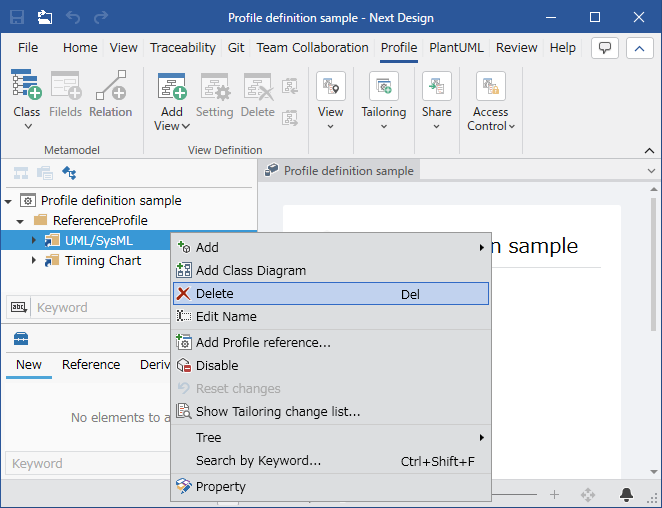Open the Team Collaboration ribbon tab
Screen dimensions: 662x508
(312, 47)
